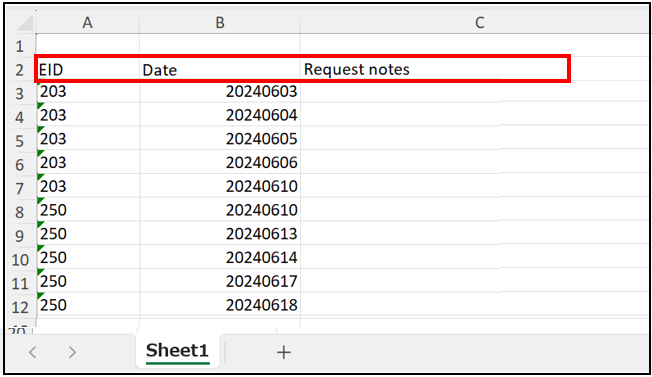
Task: Go to next sheet with right arrow
Action: (x=72, y=352)
